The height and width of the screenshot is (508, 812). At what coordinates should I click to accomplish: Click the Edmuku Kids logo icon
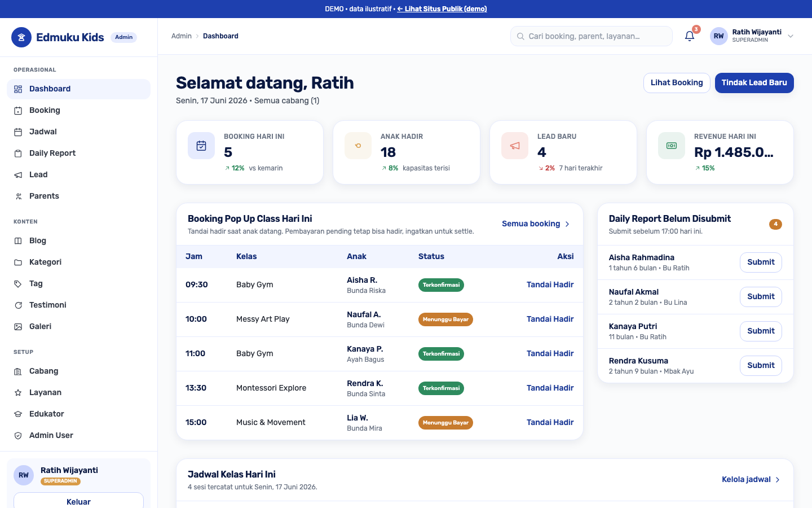point(21,37)
